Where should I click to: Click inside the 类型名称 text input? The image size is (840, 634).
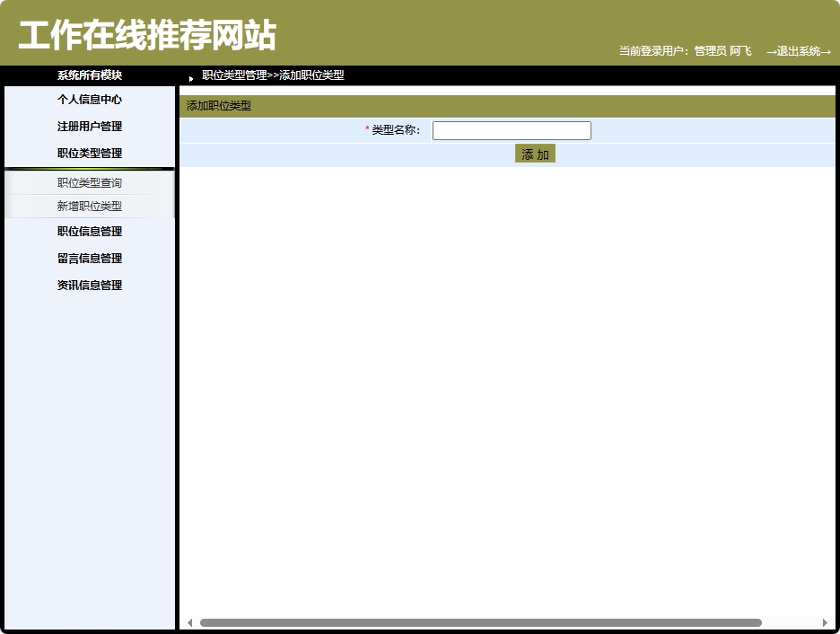click(x=511, y=129)
